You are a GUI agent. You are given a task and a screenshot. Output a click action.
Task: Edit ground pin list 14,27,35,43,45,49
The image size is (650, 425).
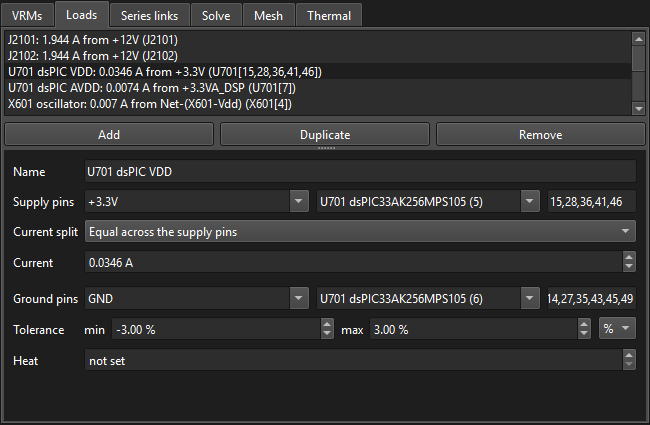coord(592,299)
